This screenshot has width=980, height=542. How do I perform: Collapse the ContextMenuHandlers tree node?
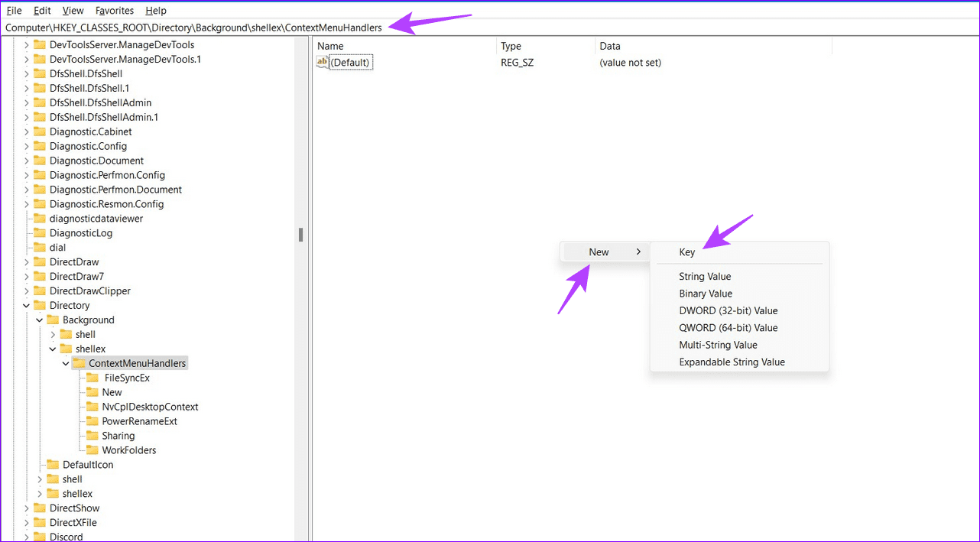pyautogui.click(x=66, y=363)
